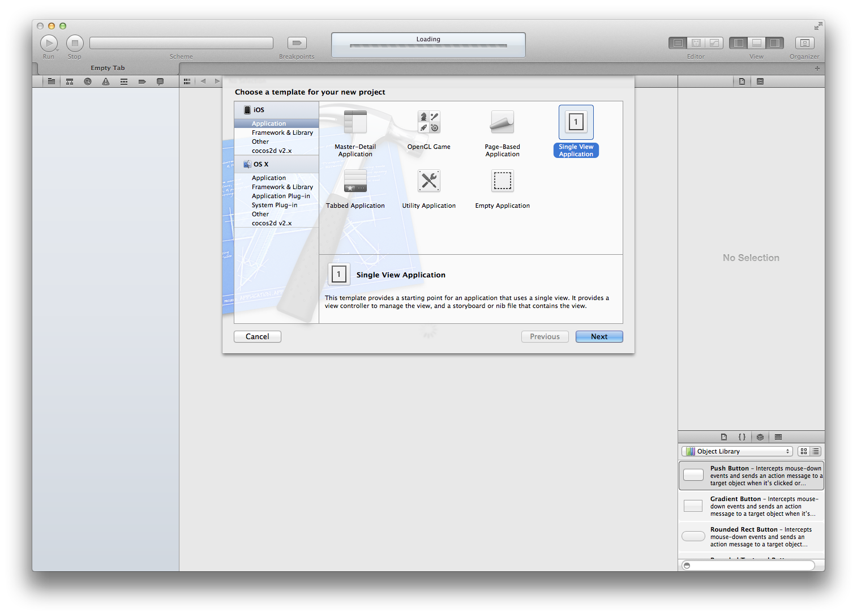This screenshot has height=616, width=857.
Task: Toggle the debug area view button
Action: (757, 43)
